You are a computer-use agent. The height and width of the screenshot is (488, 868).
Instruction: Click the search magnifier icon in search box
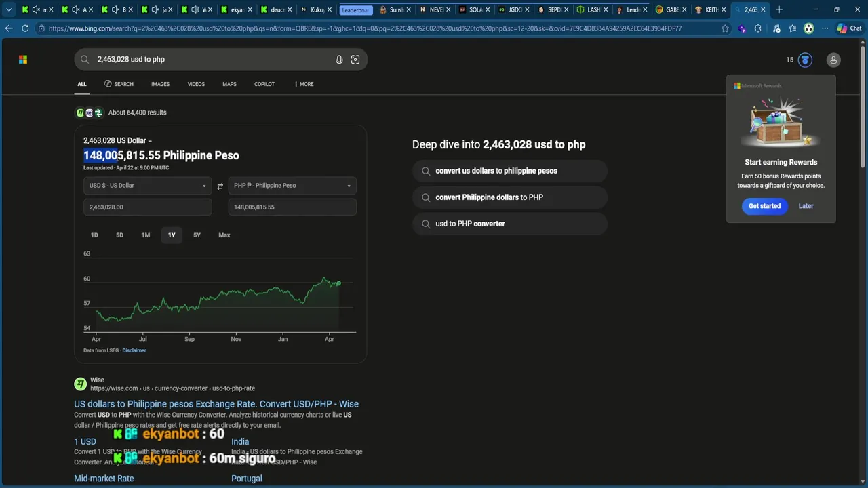(x=85, y=60)
